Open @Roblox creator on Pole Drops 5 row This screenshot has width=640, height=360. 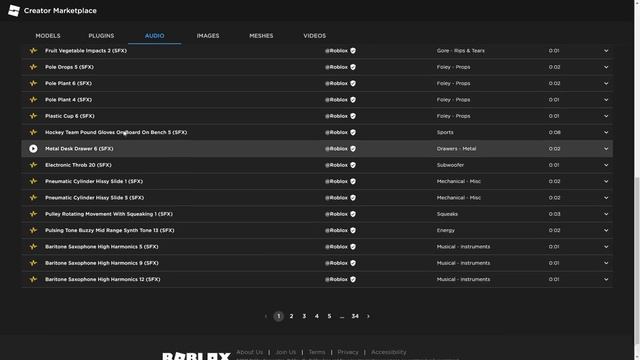(x=336, y=67)
